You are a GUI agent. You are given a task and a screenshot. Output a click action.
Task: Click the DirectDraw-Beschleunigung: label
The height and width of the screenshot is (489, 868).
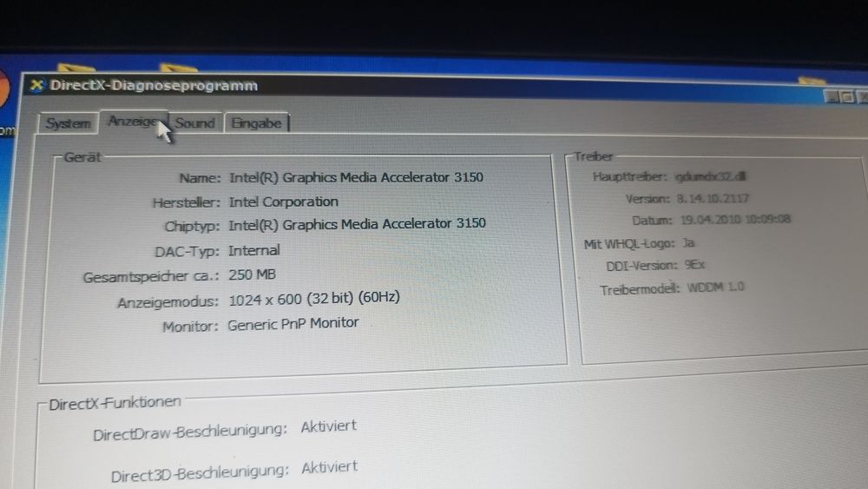click(x=190, y=432)
